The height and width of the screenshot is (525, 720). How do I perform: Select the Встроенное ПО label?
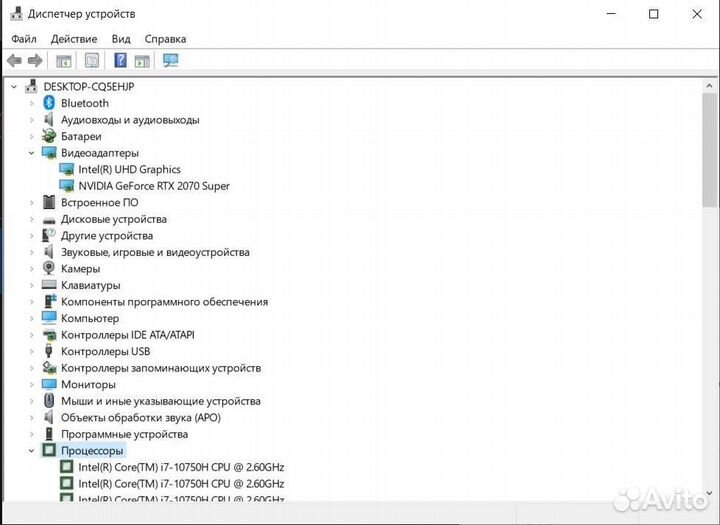[x=99, y=203]
